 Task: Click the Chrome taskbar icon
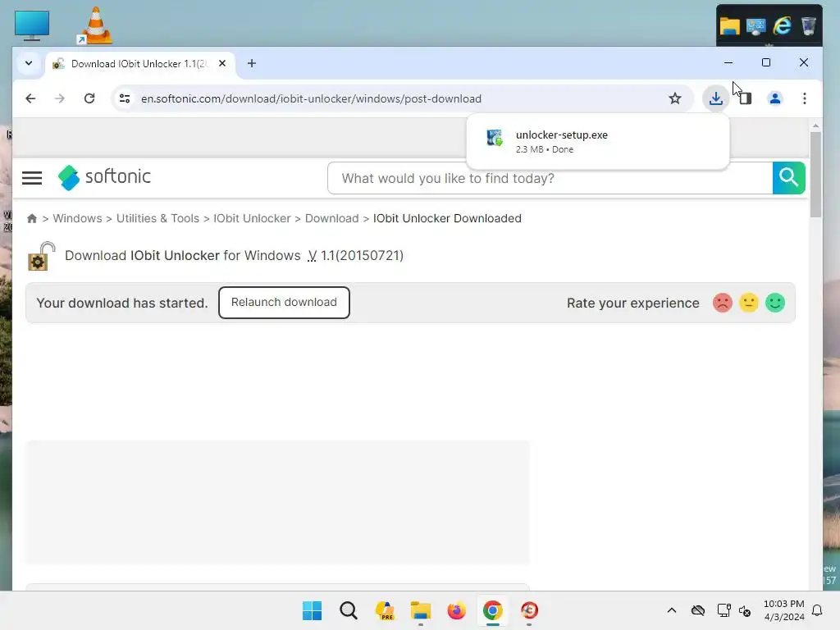click(493, 610)
